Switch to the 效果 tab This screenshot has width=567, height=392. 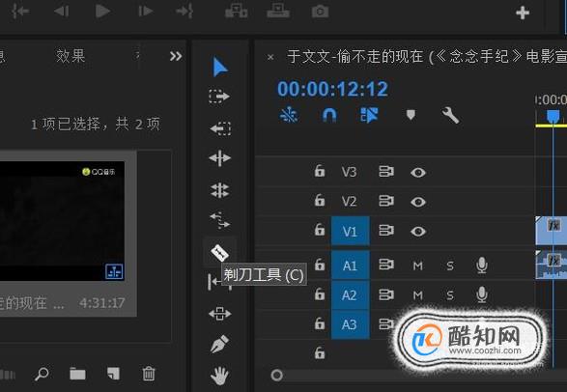point(71,56)
